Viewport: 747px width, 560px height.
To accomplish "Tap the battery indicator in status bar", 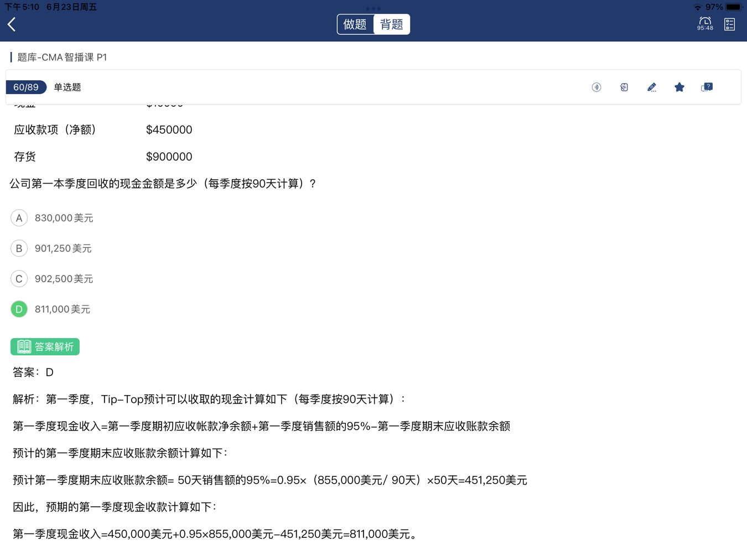I will [733, 7].
